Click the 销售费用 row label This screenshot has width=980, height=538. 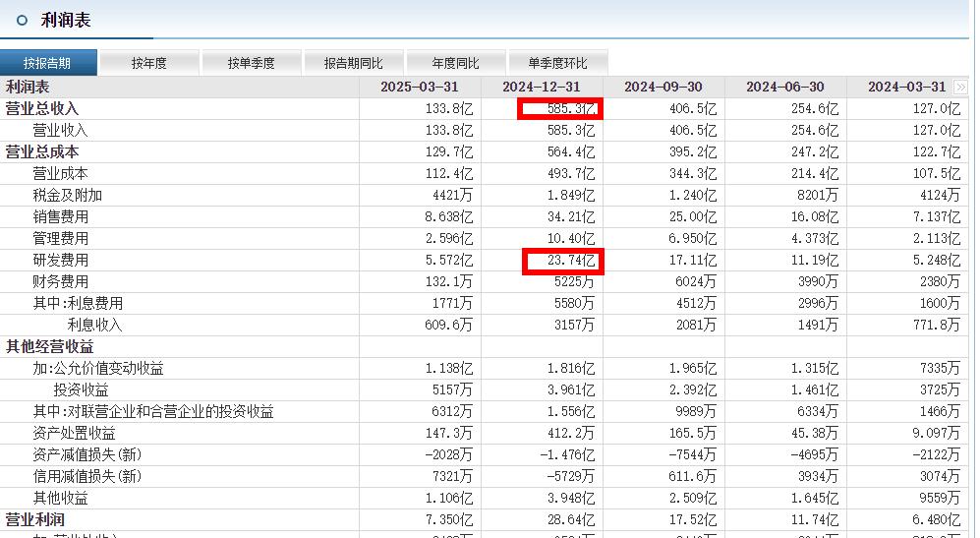[x=61, y=217]
